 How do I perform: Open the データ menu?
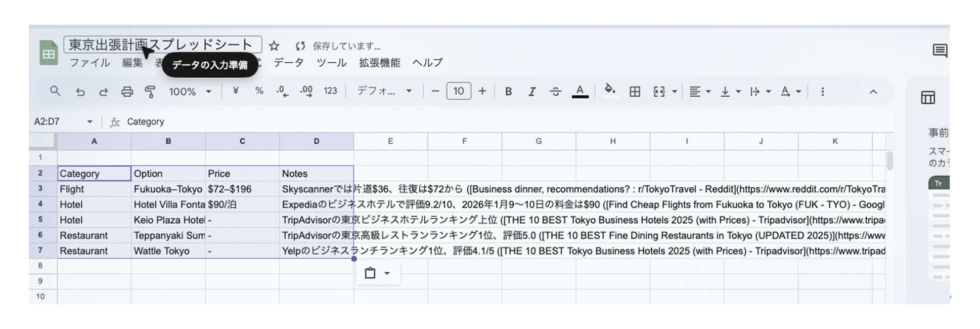[x=288, y=63]
